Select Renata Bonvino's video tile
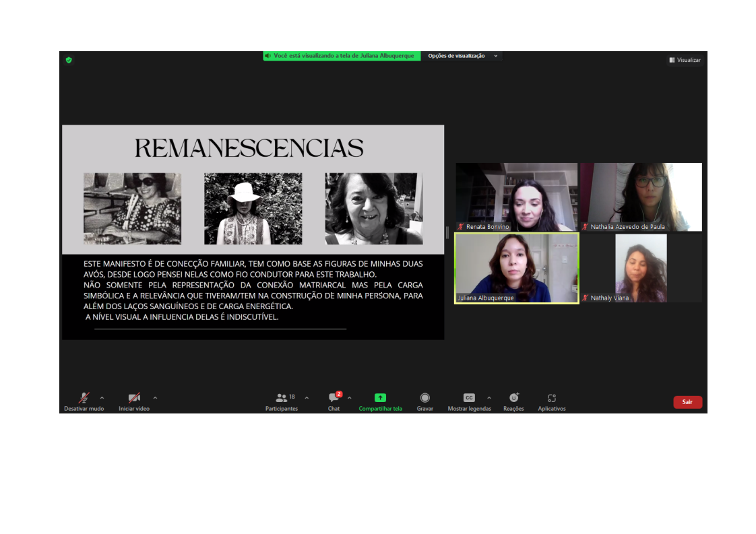This screenshot has height=534, width=756. [516, 197]
